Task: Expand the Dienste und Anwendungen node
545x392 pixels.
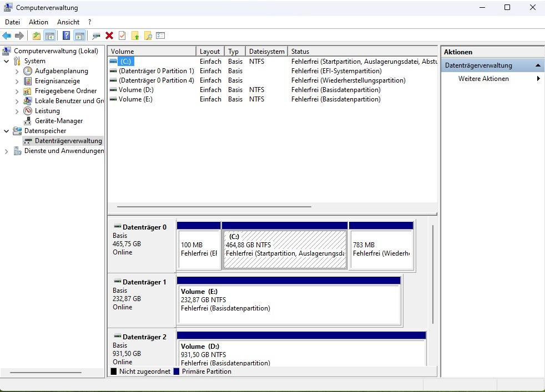Action: point(7,151)
